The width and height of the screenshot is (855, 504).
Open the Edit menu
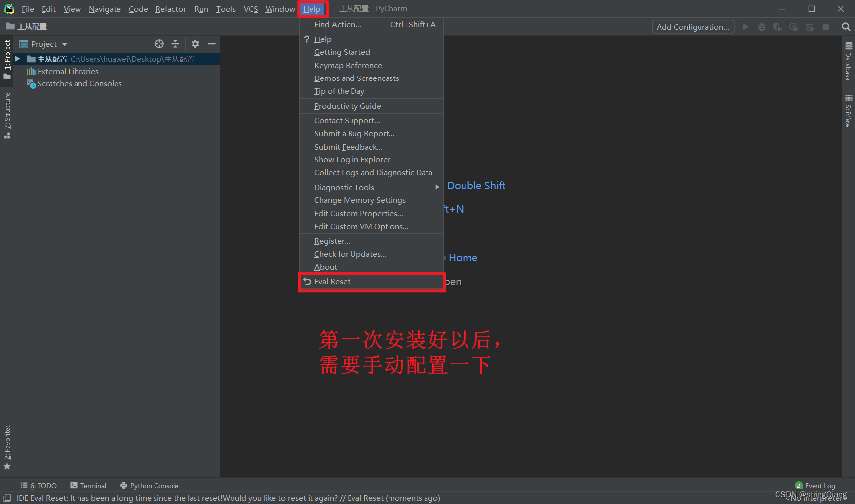tap(49, 9)
